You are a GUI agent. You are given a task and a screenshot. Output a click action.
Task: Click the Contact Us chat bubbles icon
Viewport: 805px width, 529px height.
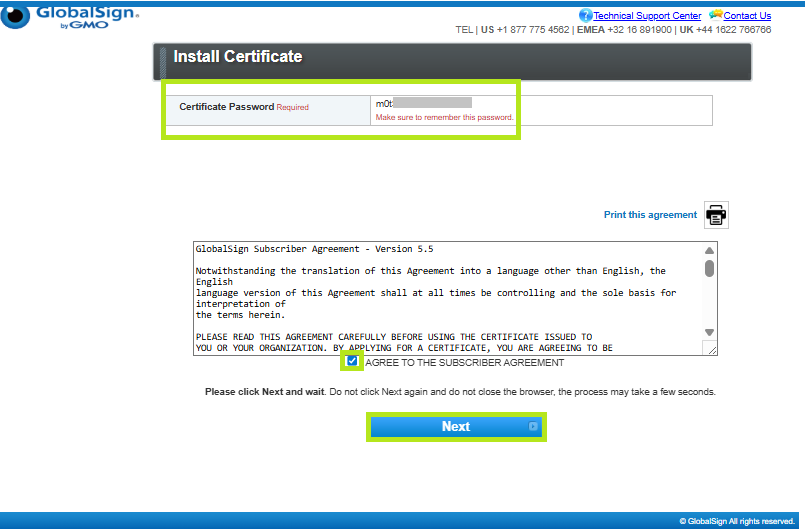(716, 14)
